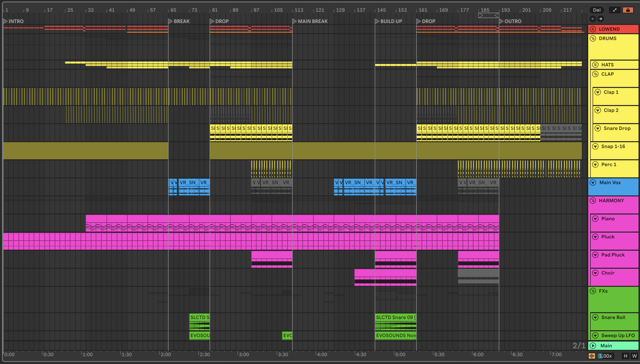640x364 pixels.
Task: Fold the CLAP group via its circle icon
Action: [x=595, y=74]
